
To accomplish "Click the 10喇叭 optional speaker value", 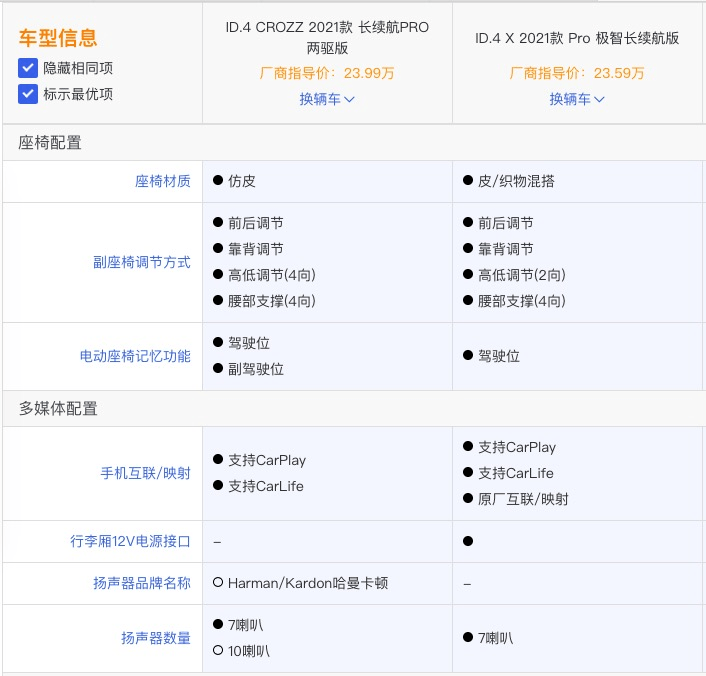I will click(x=249, y=651).
